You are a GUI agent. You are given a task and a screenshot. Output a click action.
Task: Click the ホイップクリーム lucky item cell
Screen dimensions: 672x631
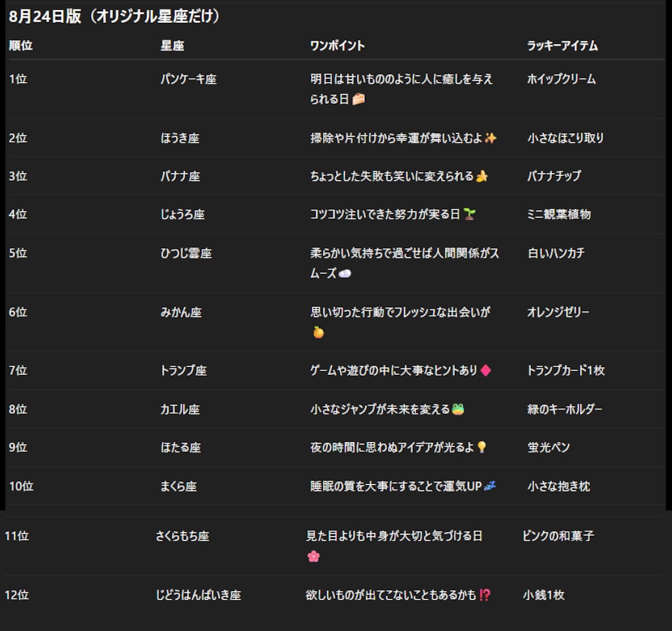[561, 79]
